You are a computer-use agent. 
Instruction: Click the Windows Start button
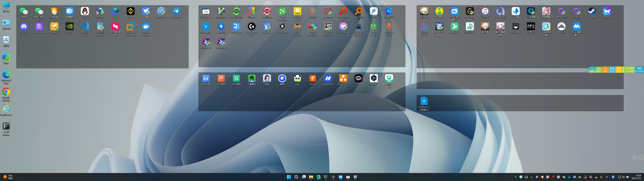(x=289, y=177)
